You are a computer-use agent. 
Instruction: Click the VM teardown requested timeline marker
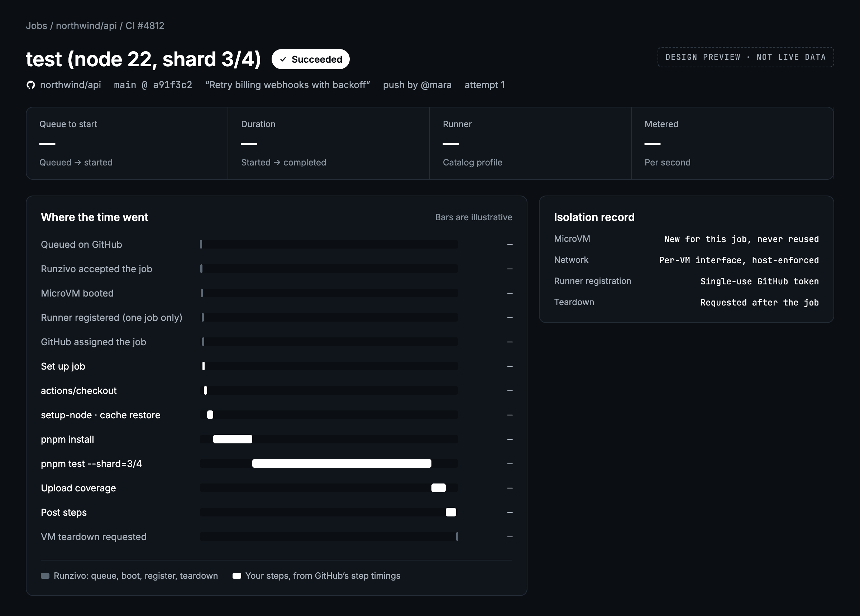coord(457,537)
